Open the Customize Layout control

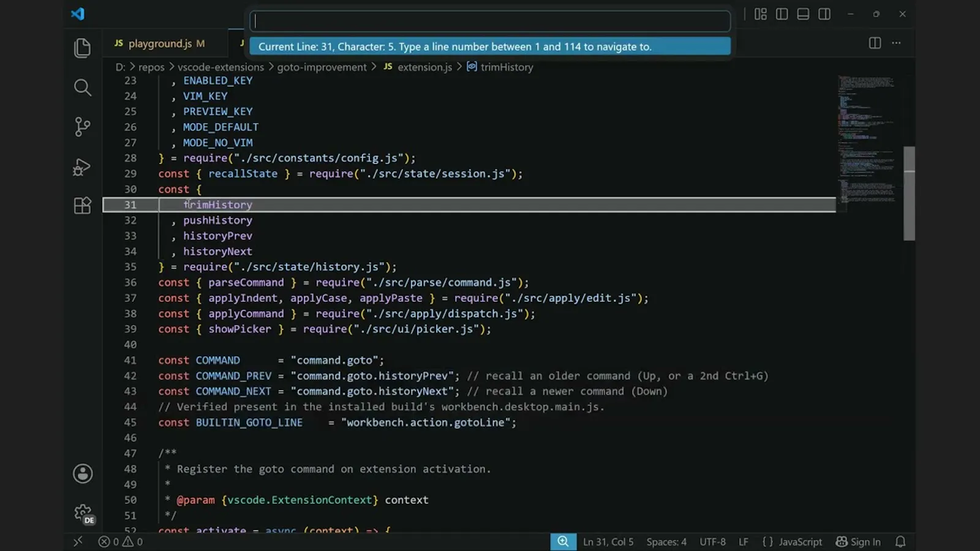pos(761,13)
